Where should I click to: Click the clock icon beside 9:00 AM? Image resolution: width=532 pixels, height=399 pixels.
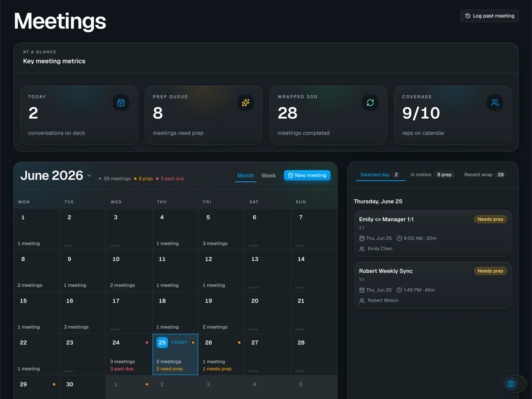pyautogui.click(x=399, y=238)
